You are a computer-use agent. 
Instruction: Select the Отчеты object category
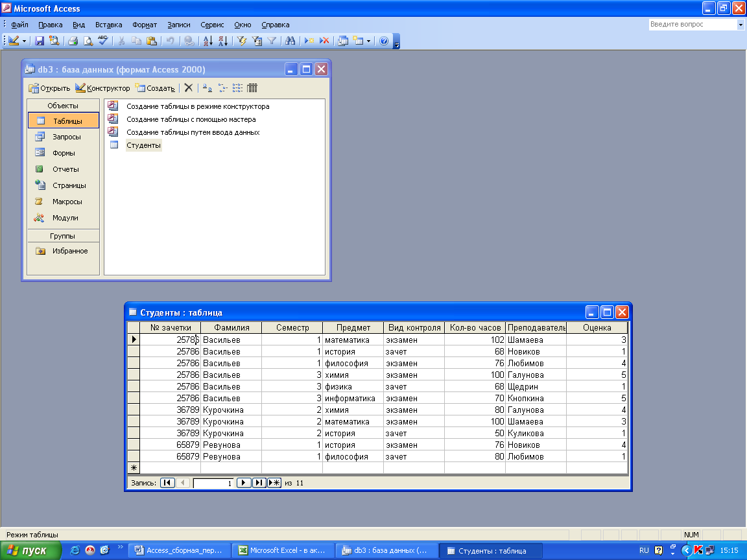coord(64,169)
